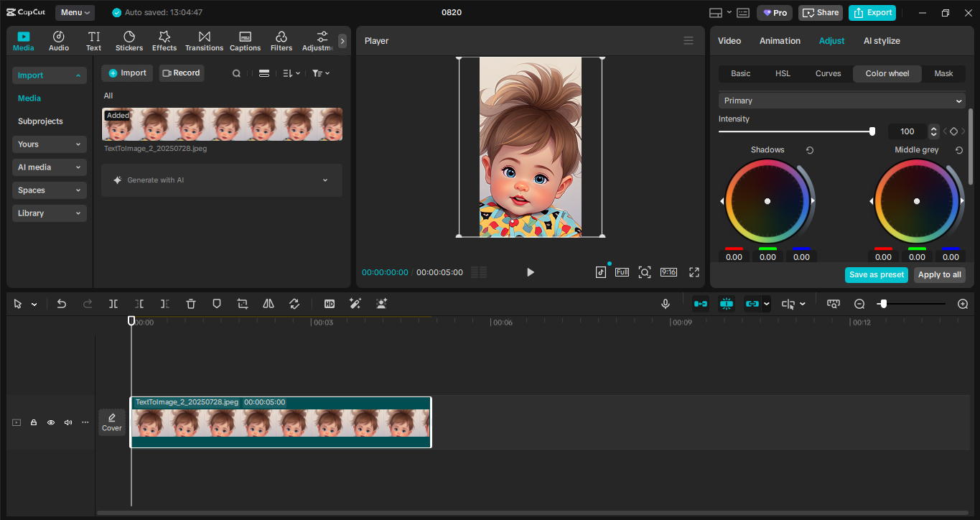Open the search in the media panel

pos(236,73)
